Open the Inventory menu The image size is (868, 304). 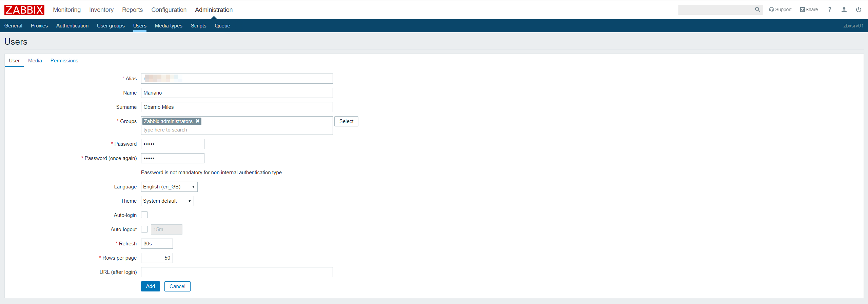coord(101,10)
